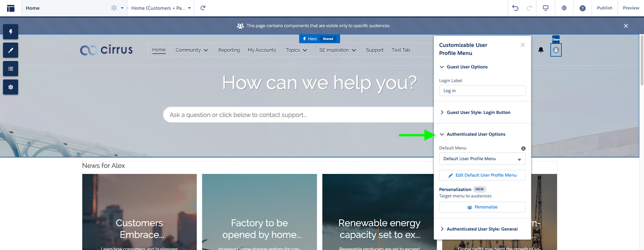
Task: Collapse the Authenticated User Options section
Action: coord(472,134)
